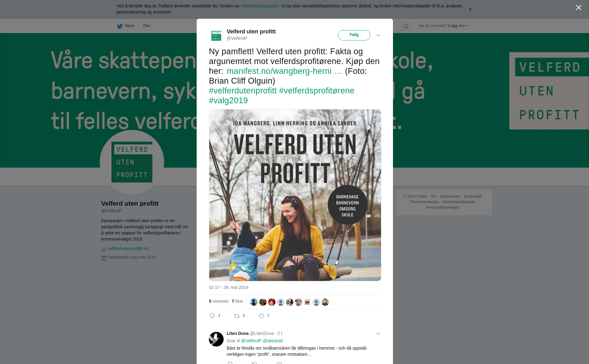The width and height of the screenshot is (589, 364).
Task: Dismiss the cookie notice banner
Action: tap(470, 9)
